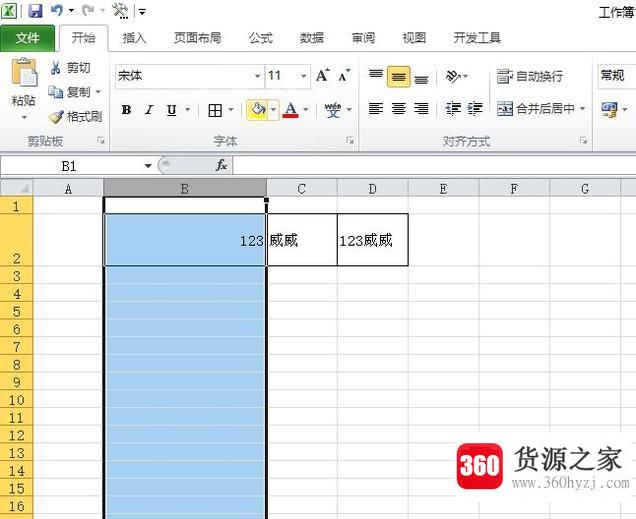This screenshot has height=519, width=636.
Task: Click the text orientation icon
Action: click(x=453, y=76)
